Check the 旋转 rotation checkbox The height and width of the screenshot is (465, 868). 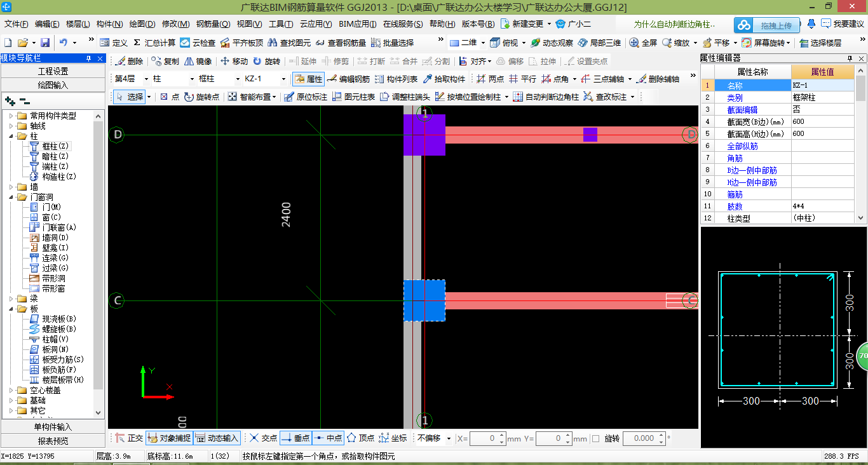[x=595, y=438]
